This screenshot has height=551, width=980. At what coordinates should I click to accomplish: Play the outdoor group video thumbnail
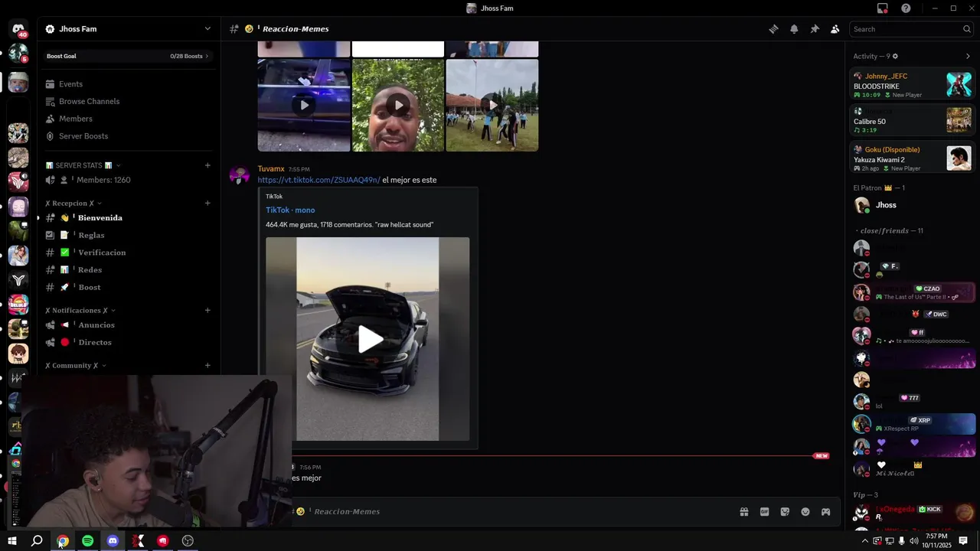pos(492,106)
